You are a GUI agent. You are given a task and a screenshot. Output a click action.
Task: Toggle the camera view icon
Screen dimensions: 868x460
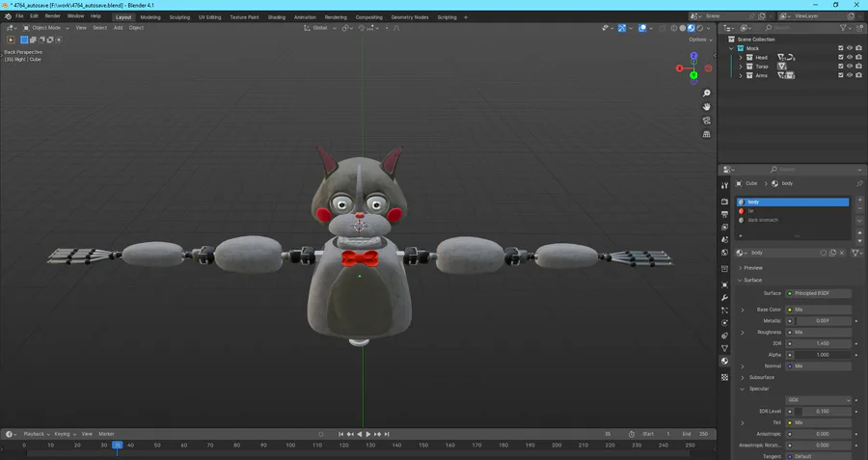pos(706,121)
